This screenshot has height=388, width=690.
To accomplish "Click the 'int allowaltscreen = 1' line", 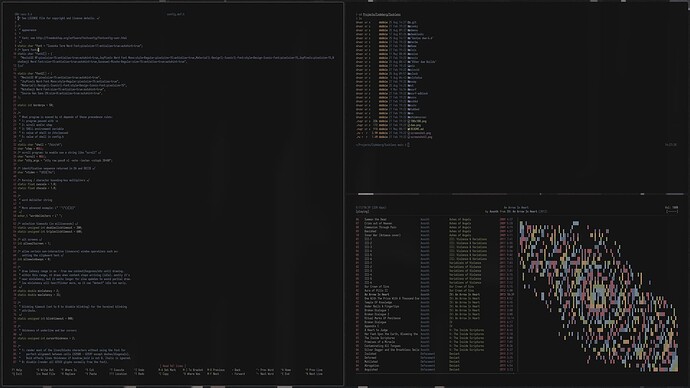I will coord(34,243).
